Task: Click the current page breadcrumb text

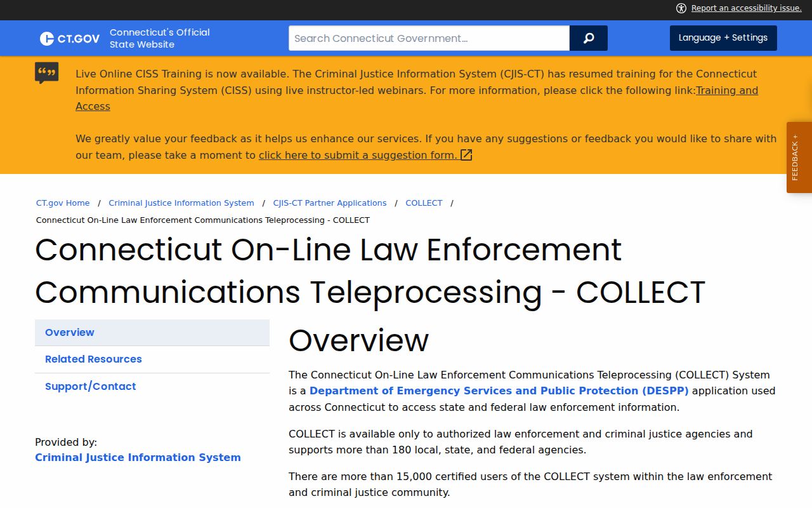Action: click(x=203, y=220)
